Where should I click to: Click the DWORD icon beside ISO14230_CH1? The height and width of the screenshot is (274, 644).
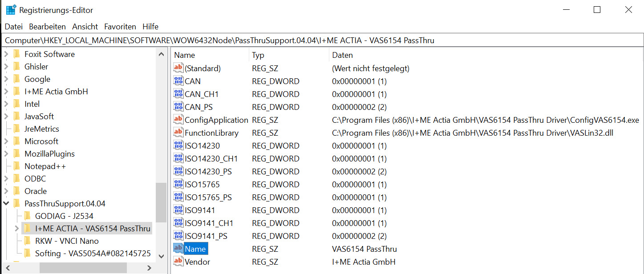(x=178, y=158)
